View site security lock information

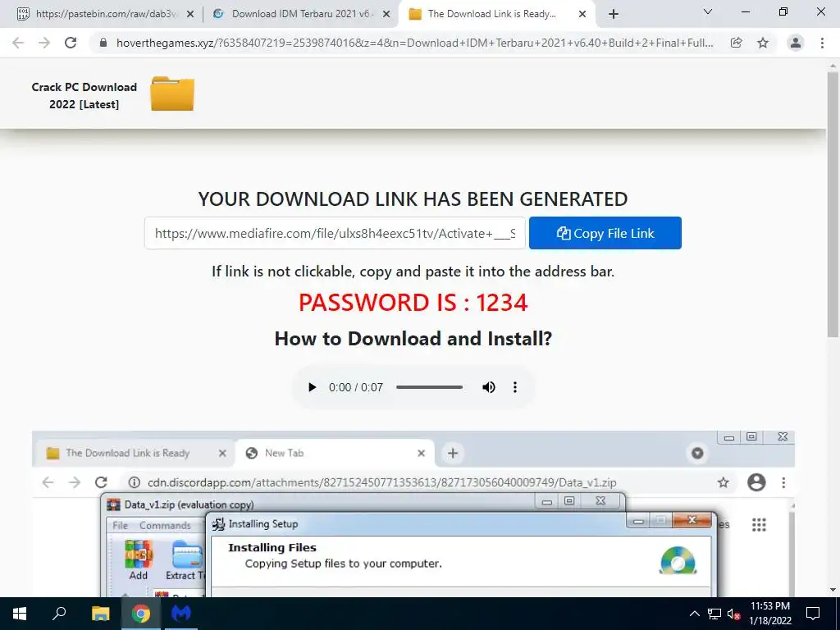[103, 43]
